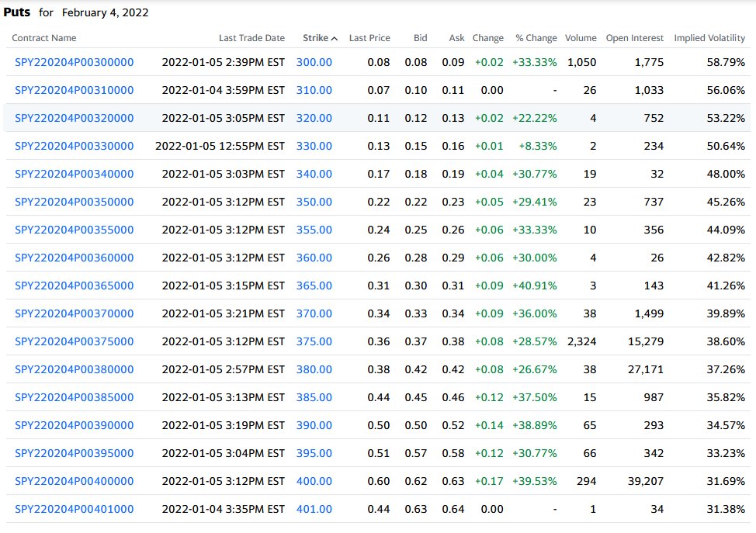This screenshot has height=533, width=756.
Task: Sort by the Change column header
Action: [488, 38]
